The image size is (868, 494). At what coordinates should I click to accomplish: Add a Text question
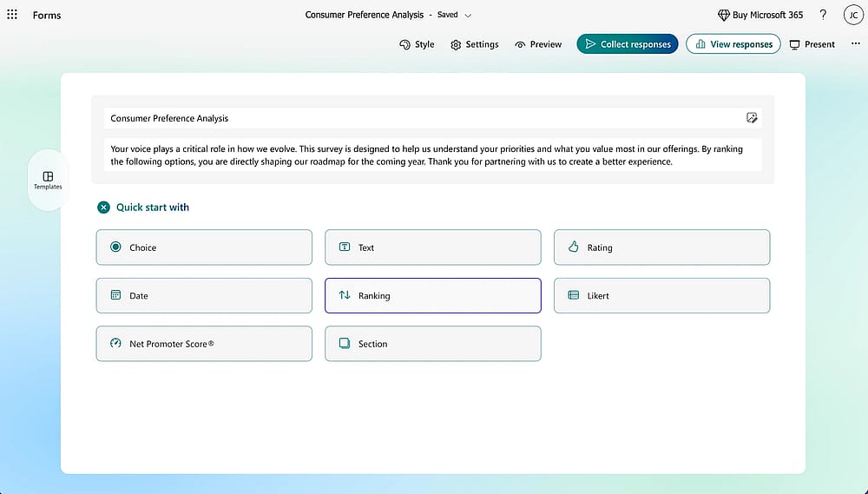pyautogui.click(x=433, y=247)
